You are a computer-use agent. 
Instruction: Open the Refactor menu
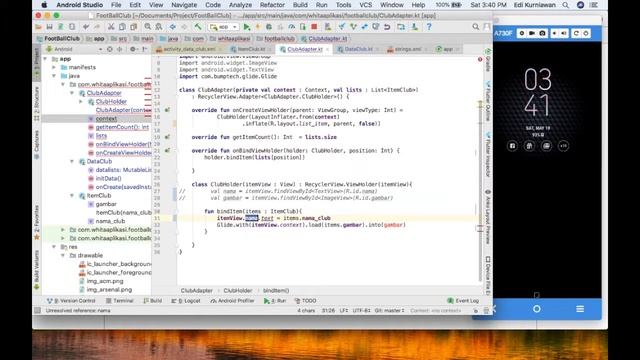tap(272, 5)
